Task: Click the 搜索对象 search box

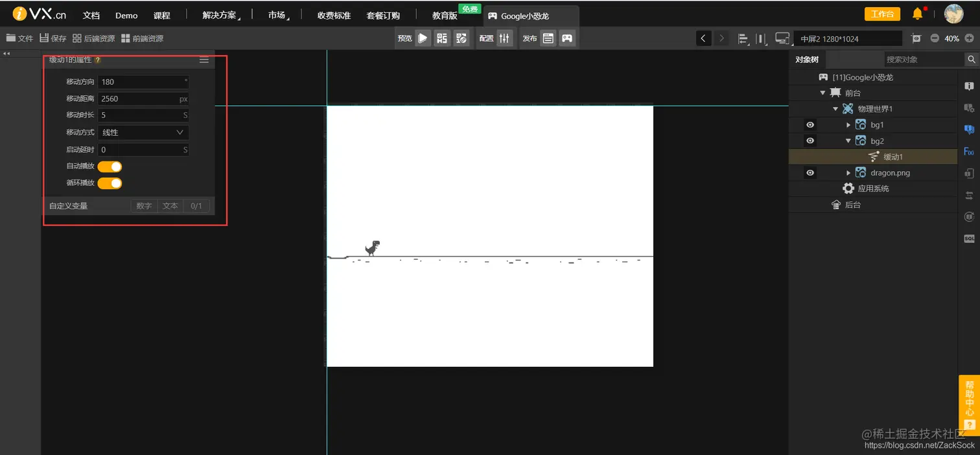Action: 924,59
